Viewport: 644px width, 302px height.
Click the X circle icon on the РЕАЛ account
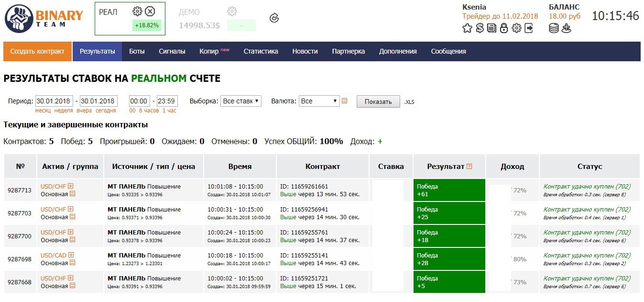click(x=150, y=11)
